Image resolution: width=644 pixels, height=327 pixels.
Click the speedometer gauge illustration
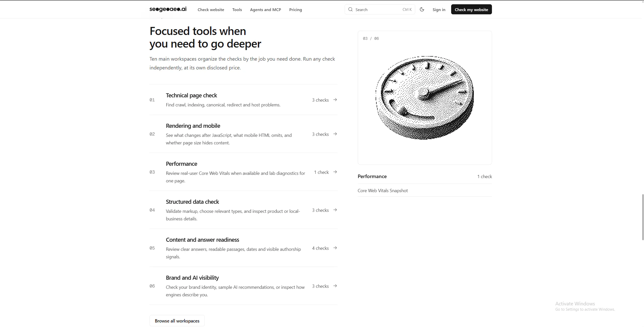tap(424, 98)
